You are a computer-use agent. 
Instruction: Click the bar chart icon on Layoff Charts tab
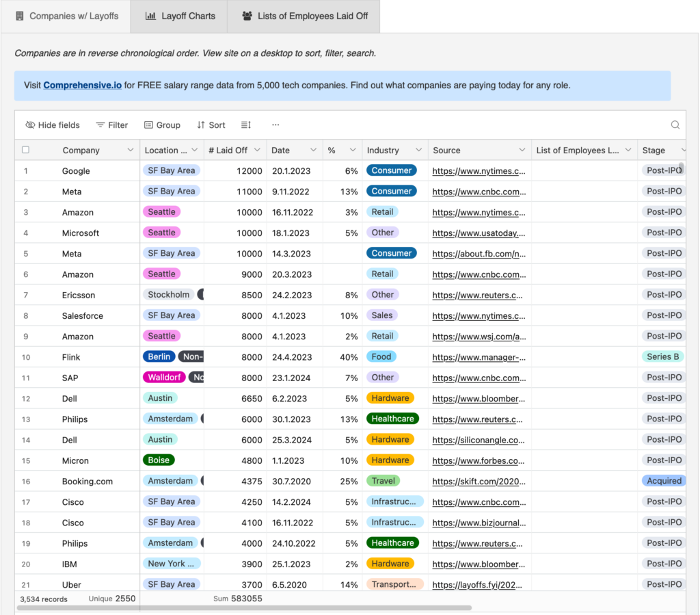click(x=150, y=16)
